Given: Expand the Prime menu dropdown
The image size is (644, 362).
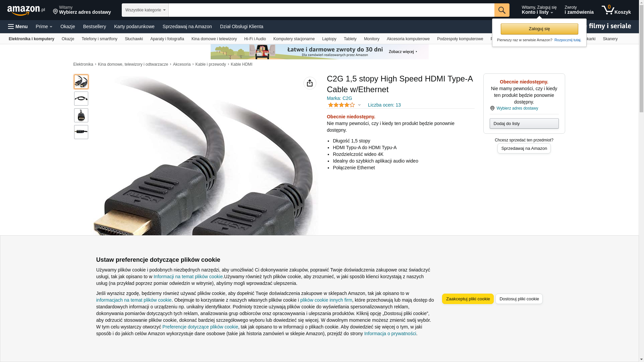Looking at the screenshot, I should (x=44, y=26).
